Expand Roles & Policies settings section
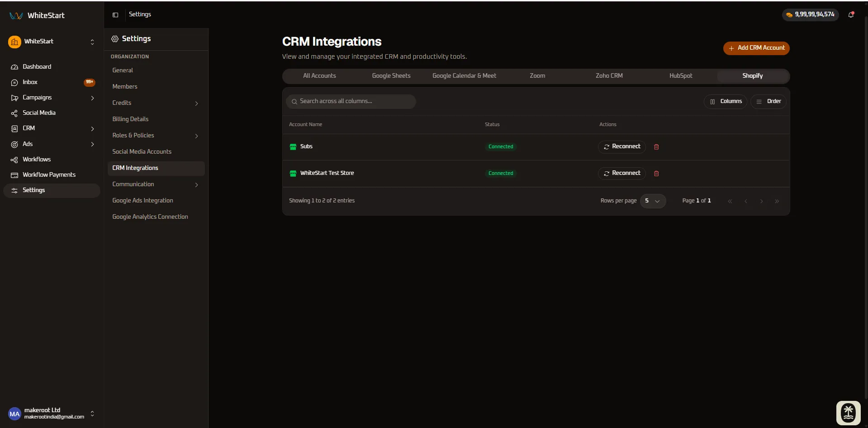The image size is (868, 428). (156, 136)
